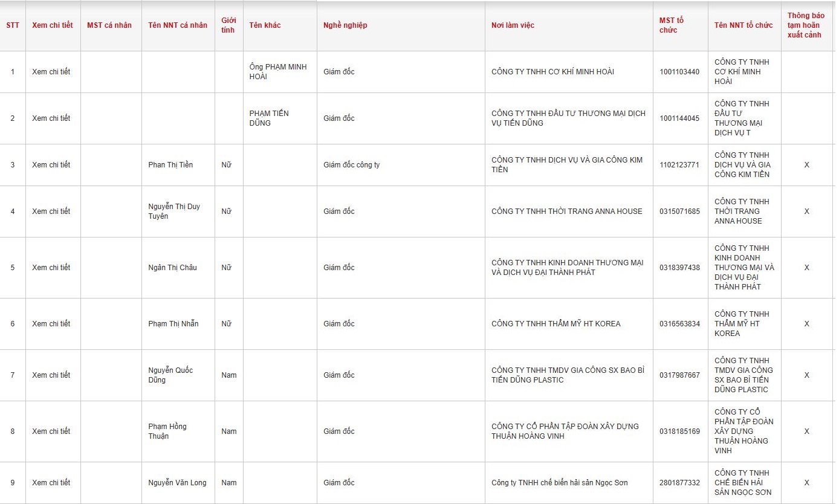
Task: Open Xem chi tiết for Phạm Tiến Dũng row
Action: 51,118
